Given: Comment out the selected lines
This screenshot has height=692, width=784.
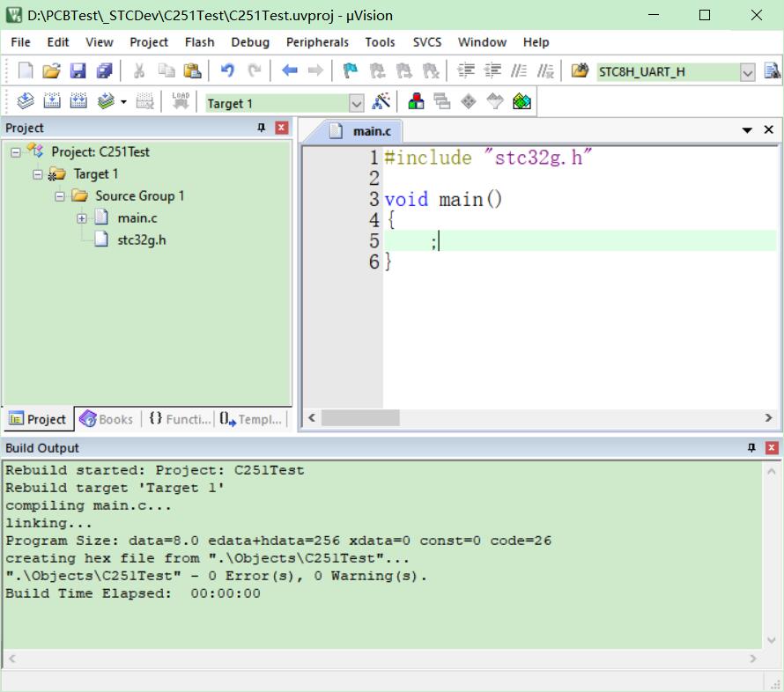Looking at the screenshot, I should pos(519,71).
